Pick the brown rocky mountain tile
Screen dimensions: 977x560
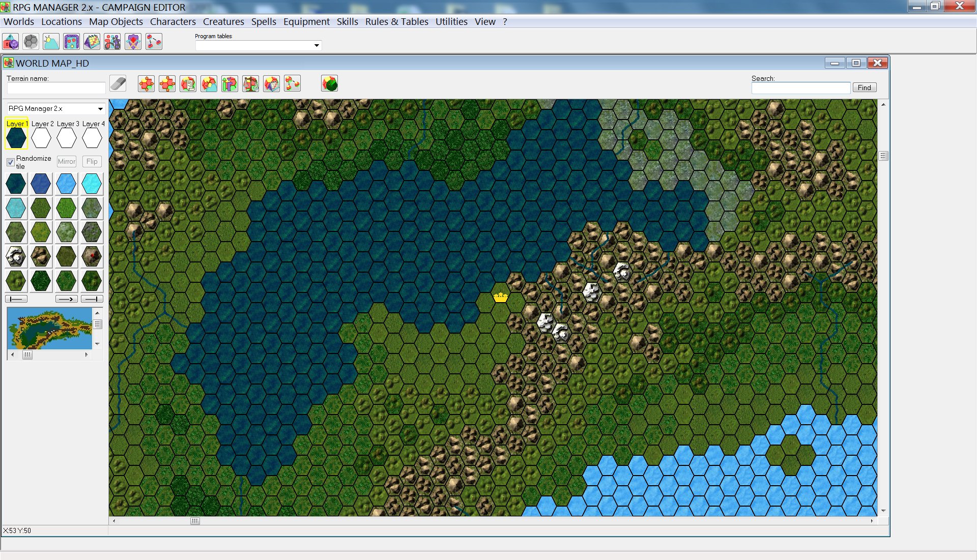coord(41,256)
